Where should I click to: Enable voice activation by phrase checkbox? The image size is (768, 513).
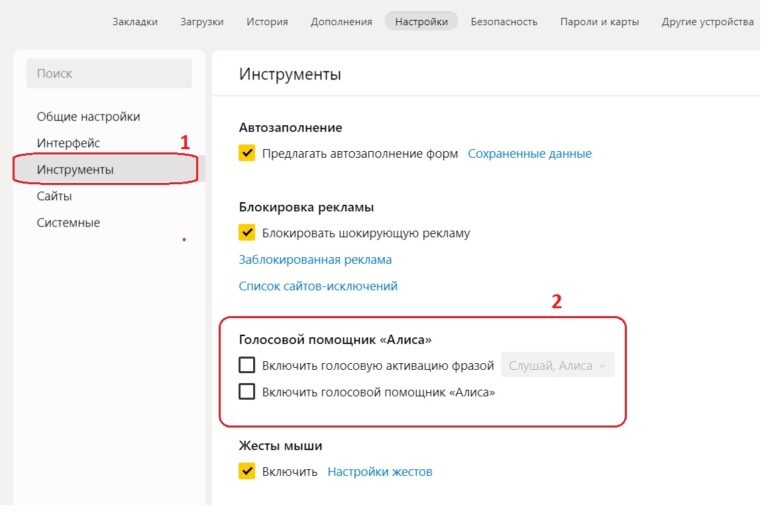pyautogui.click(x=247, y=366)
